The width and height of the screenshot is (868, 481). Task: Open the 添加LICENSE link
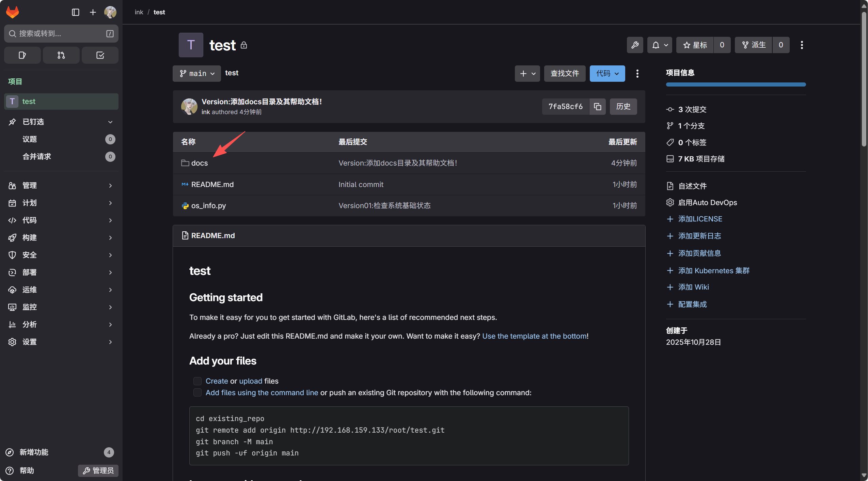point(700,219)
